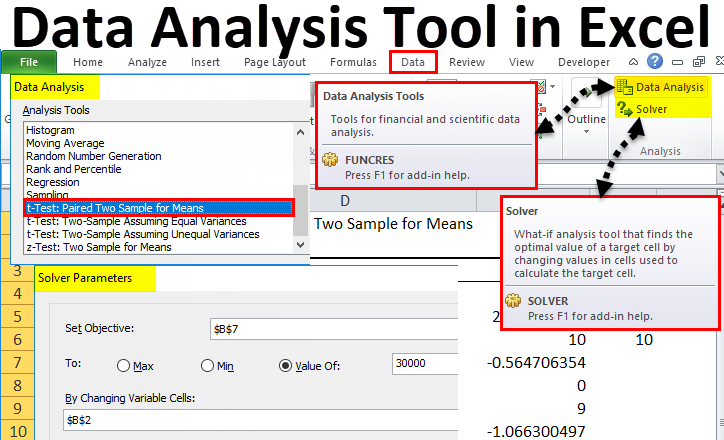Select row 9 header
The image size is (724, 440).
pyautogui.click(x=18, y=409)
